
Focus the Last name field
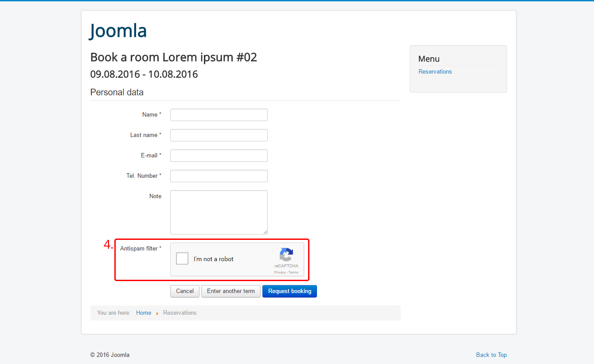point(219,135)
